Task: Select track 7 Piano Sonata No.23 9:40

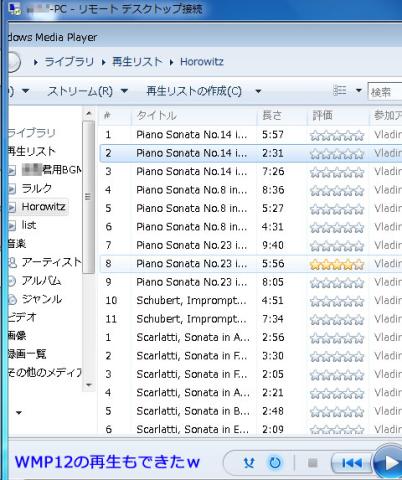Action: [x=251, y=245]
